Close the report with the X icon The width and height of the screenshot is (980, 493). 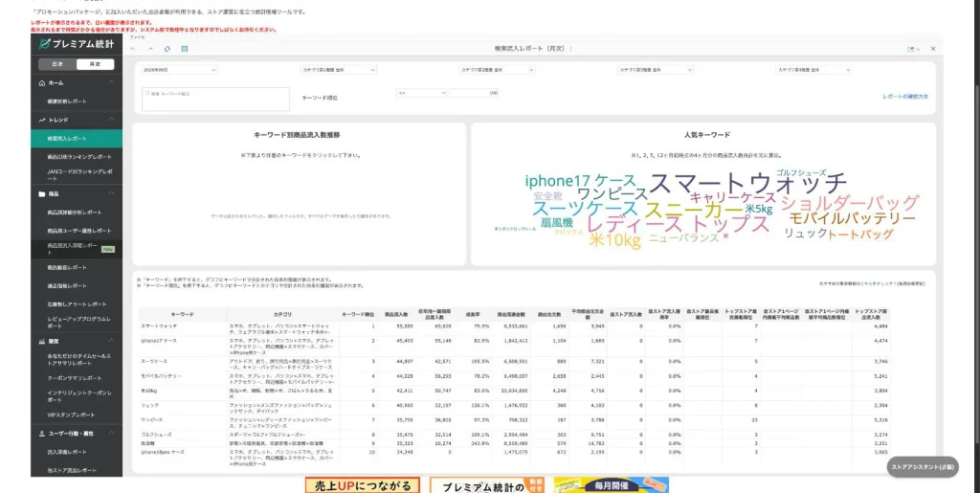point(933,49)
